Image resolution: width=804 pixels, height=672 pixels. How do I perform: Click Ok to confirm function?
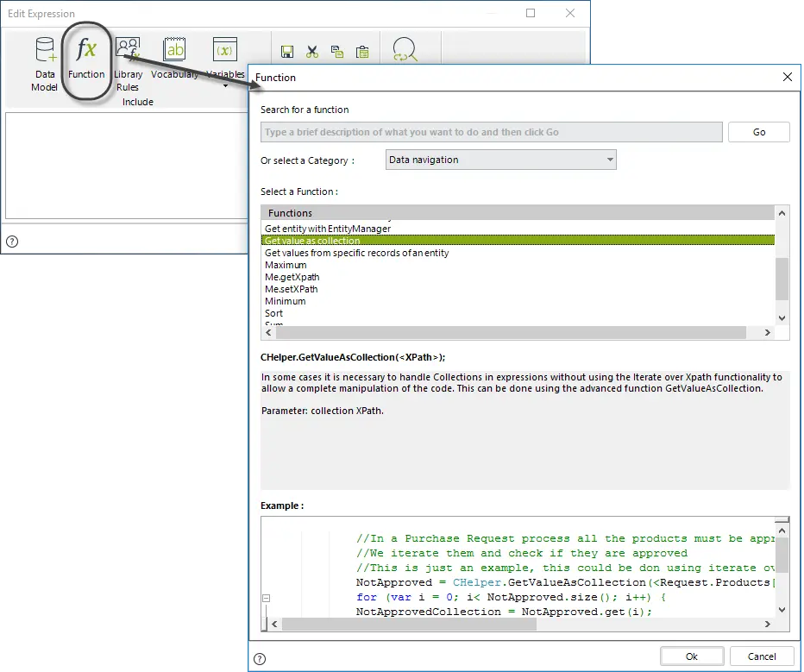tap(692, 656)
